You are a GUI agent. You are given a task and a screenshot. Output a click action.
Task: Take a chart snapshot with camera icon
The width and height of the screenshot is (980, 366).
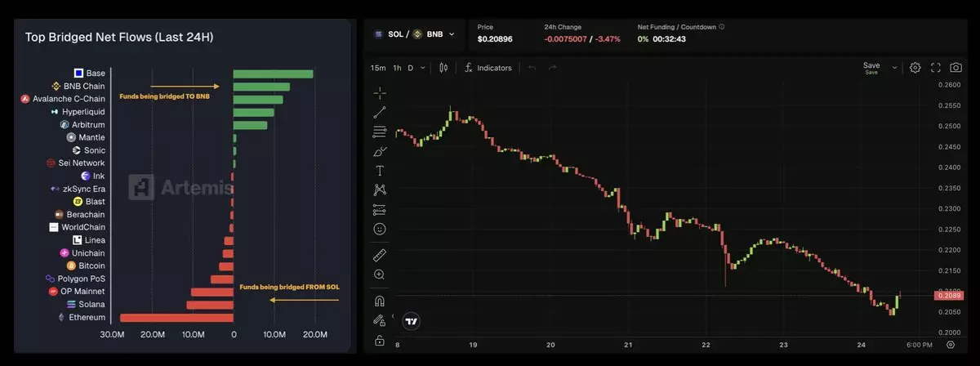click(955, 68)
